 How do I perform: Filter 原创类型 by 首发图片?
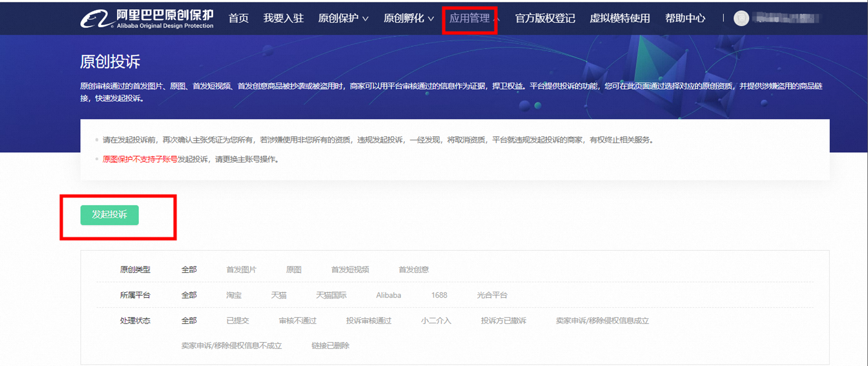[241, 270]
